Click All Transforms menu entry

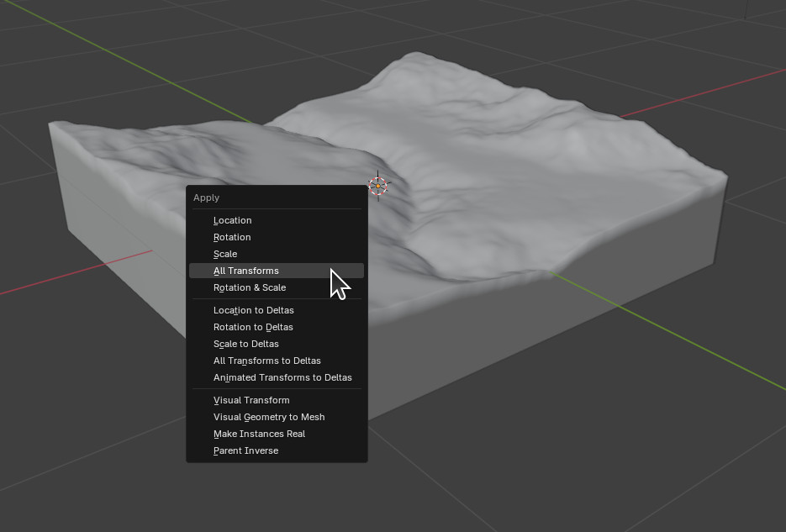246,271
